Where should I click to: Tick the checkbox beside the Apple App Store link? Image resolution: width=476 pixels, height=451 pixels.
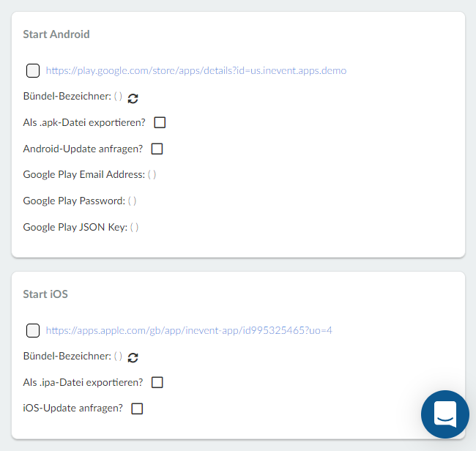33,330
